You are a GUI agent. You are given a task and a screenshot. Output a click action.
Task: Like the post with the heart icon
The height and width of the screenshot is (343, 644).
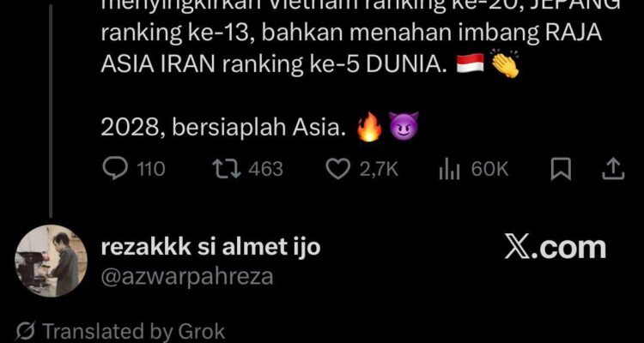[338, 170]
